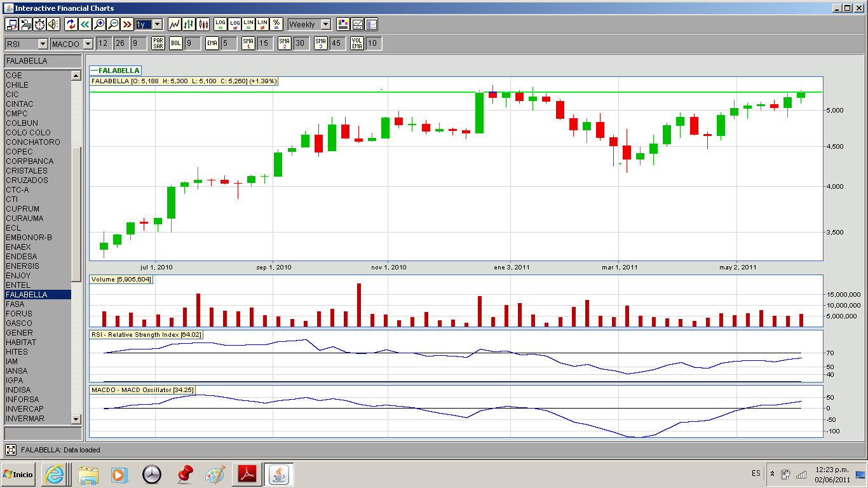Select COPEC in the stock list

[x=19, y=152]
